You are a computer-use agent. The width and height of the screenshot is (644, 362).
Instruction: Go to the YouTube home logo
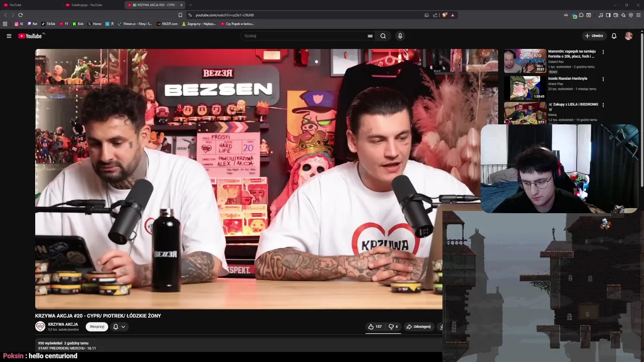(x=31, y=36)
